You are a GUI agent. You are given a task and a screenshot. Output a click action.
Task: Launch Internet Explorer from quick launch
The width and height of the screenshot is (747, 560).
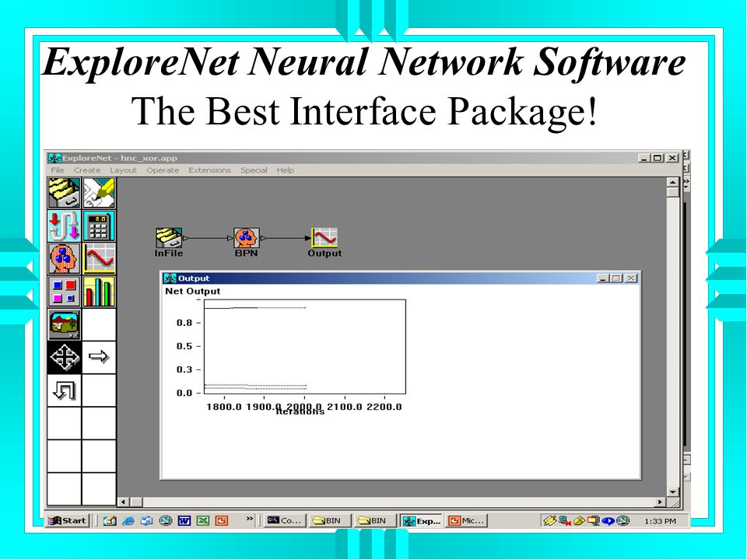(128, 520)
